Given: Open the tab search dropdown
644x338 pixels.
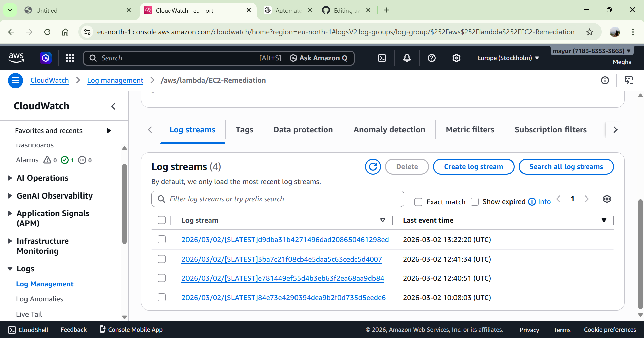Looking at the screenshot, I should 10,10.
